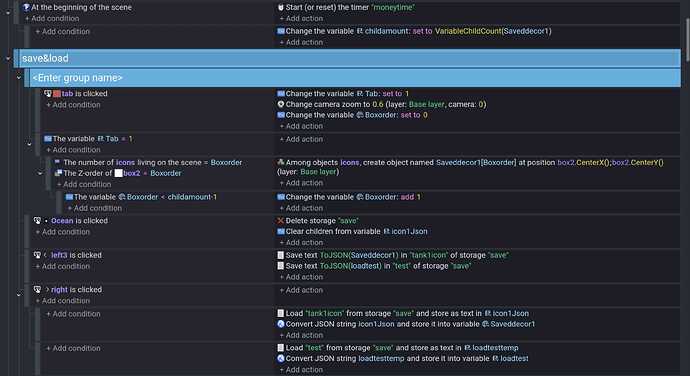Click the white box2 object icon
Image resolution: width=690 pixels, height=376 pixels.
118,173
